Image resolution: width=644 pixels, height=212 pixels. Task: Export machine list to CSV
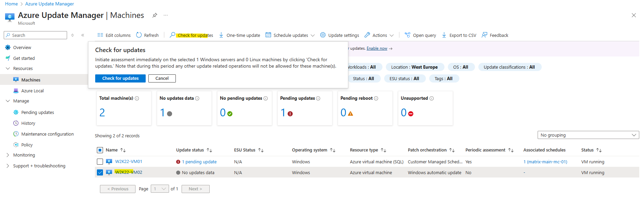[459, 35]
